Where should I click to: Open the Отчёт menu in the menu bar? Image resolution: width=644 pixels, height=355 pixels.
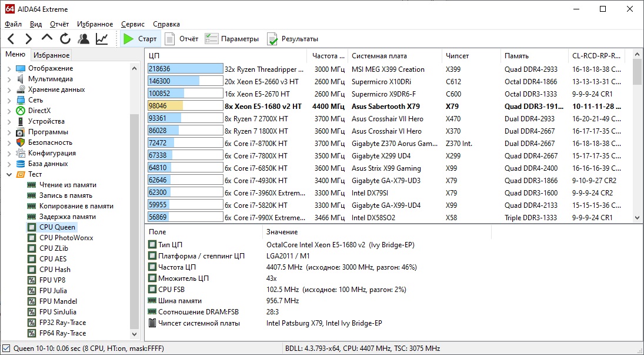59,24
